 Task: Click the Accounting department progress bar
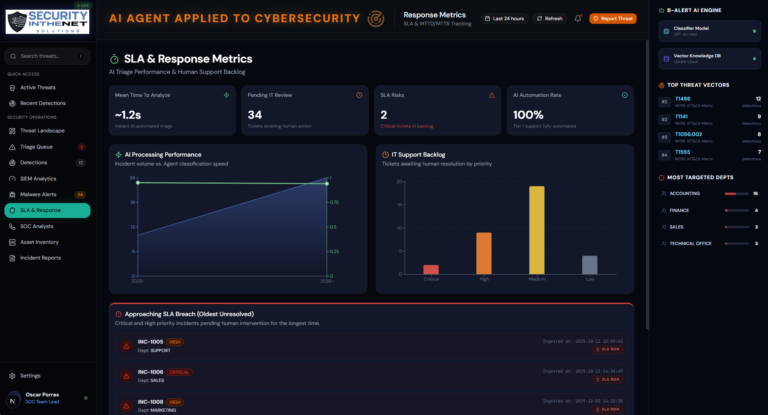click(737, 194)
